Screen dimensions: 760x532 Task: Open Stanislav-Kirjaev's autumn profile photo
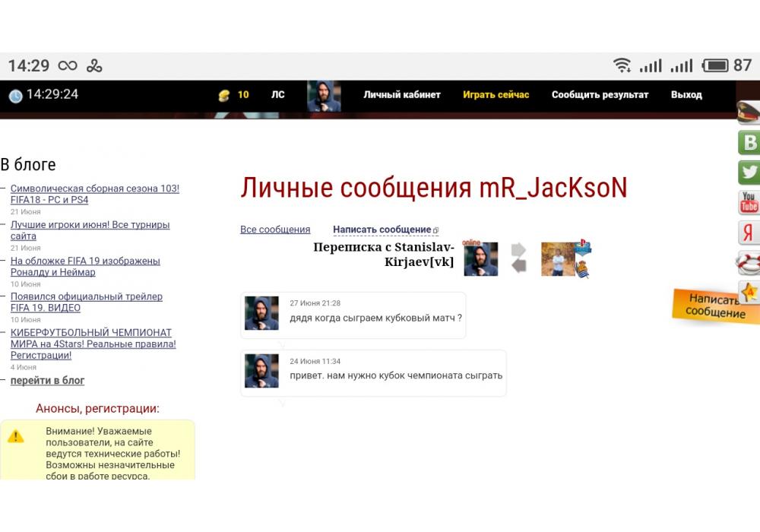pyautogui.click(x=558, y=259)
